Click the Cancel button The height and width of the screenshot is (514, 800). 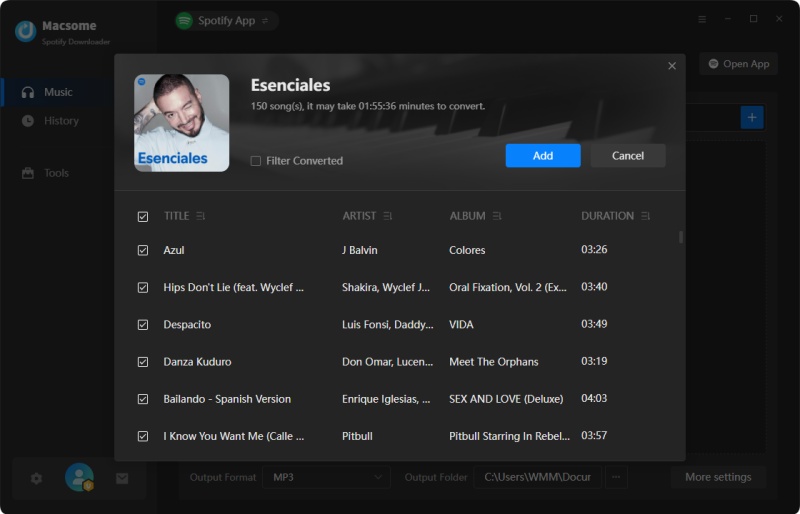click(x=628, y=156)
